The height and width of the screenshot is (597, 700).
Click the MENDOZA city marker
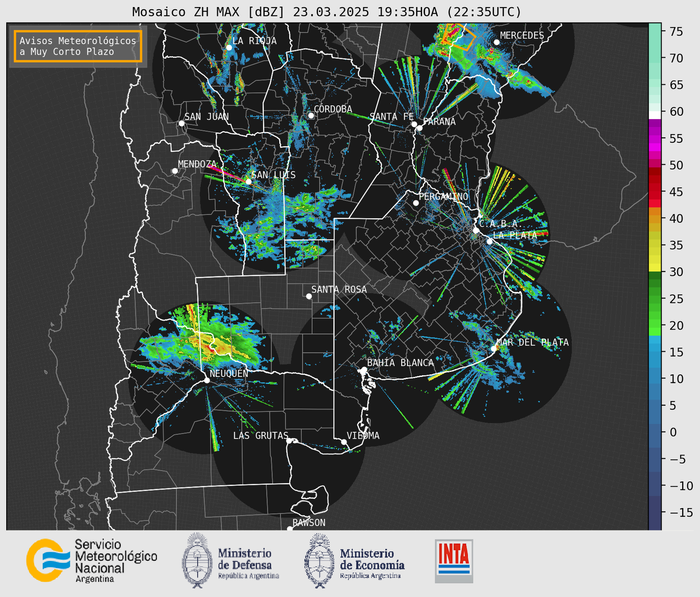(175, 171)
